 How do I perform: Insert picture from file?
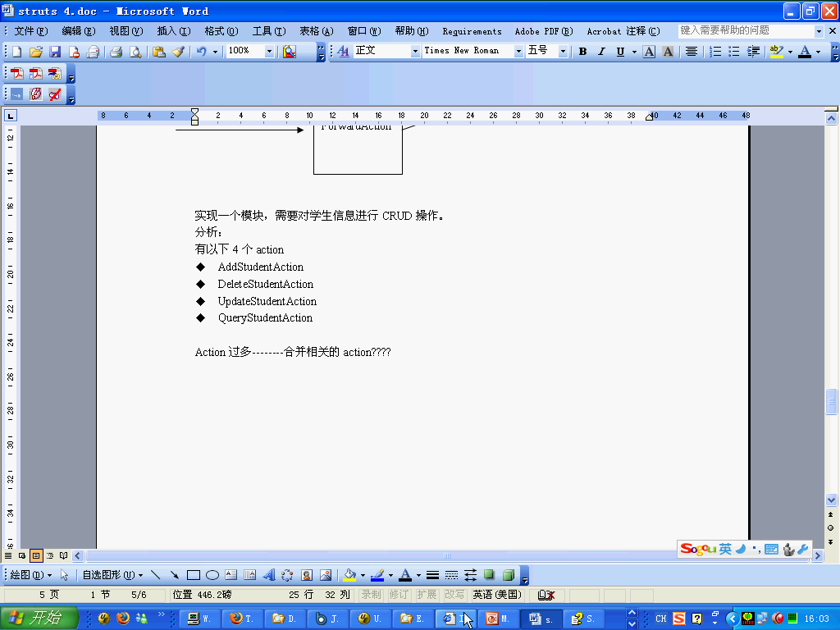click(325, 575)
